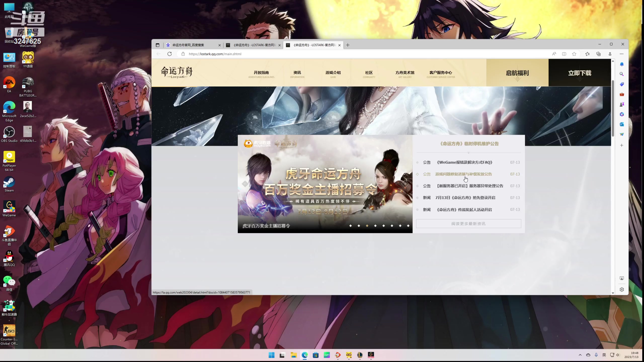Open Edge Settings and more menu
This screenshot has height=362, width=644.
(x=622, y=54)
